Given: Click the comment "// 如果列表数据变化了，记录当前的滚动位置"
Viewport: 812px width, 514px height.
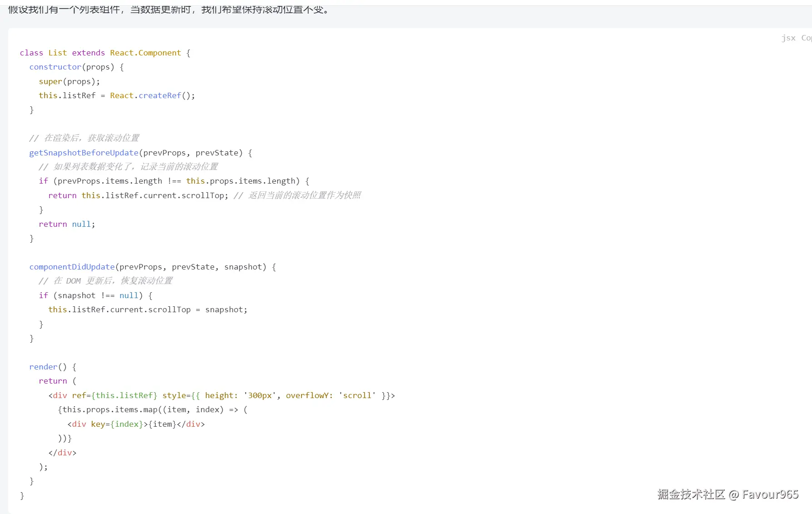Looking at the screenshot, I should point(128,167).
